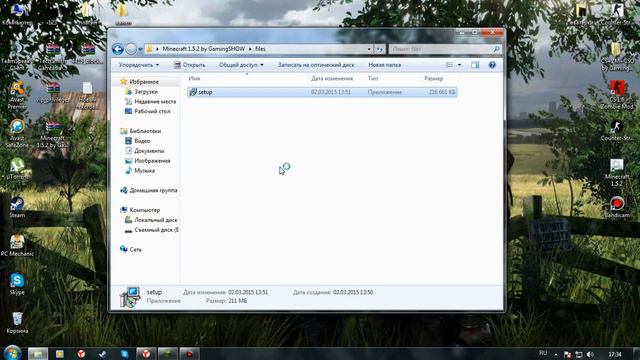
Task: Create a folder with 'Новая папка'
Action: 384,65
